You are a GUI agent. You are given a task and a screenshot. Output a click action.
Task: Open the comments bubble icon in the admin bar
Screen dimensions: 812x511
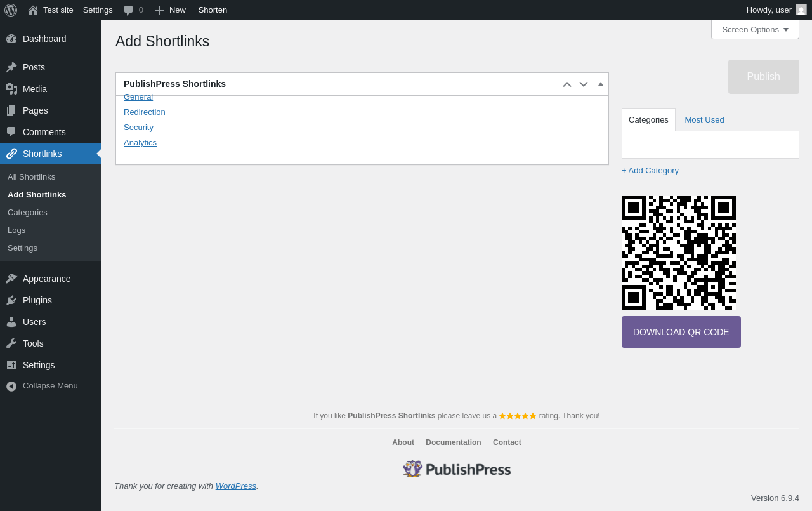pos(129,10)
